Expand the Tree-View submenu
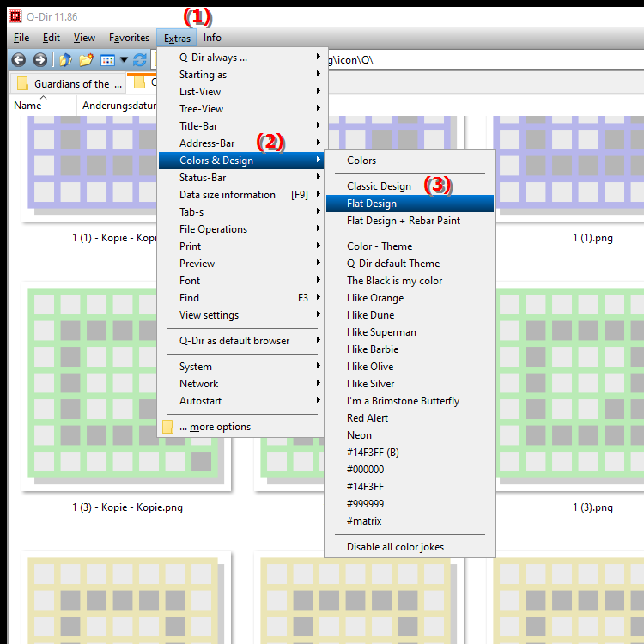Image resolution: width=644 pixels, height=644 pixels. pos(241,109)
